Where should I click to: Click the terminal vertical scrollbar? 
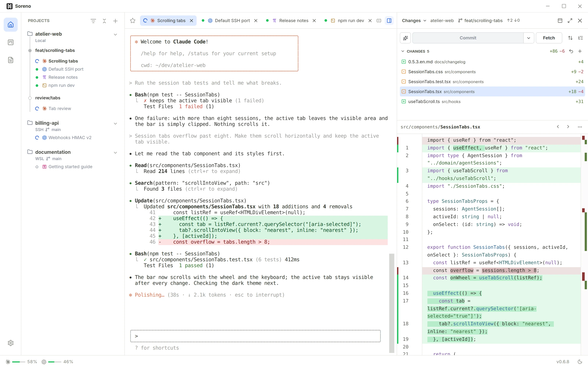[x=391, y=303]
